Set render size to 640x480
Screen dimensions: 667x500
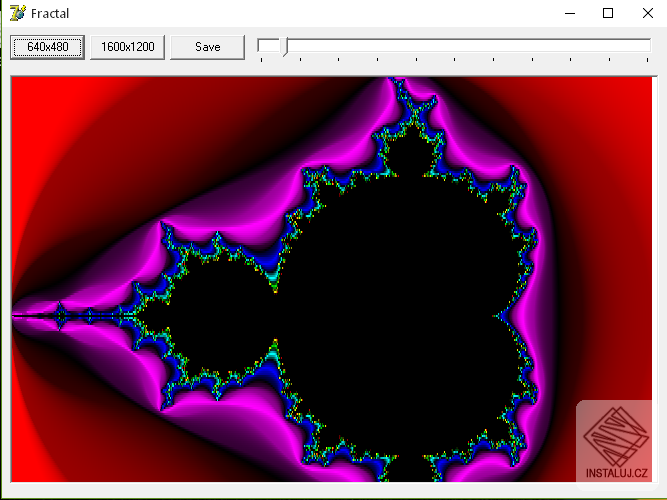[x=47, y=47]
